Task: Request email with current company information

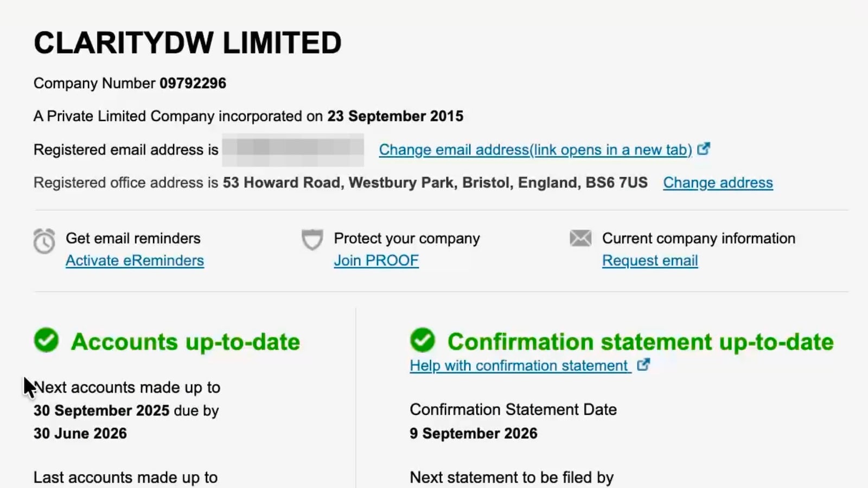Action: pyautogui.click(x=649, y=261)
